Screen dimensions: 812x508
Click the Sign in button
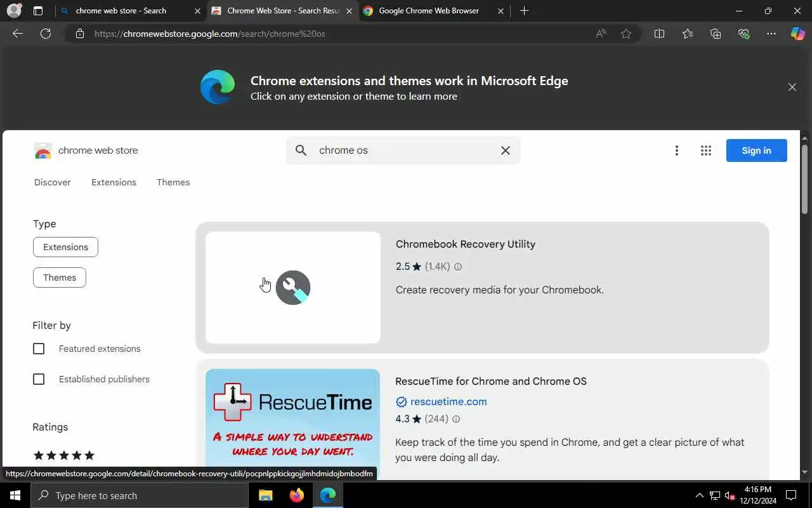(x=756, y=150)
